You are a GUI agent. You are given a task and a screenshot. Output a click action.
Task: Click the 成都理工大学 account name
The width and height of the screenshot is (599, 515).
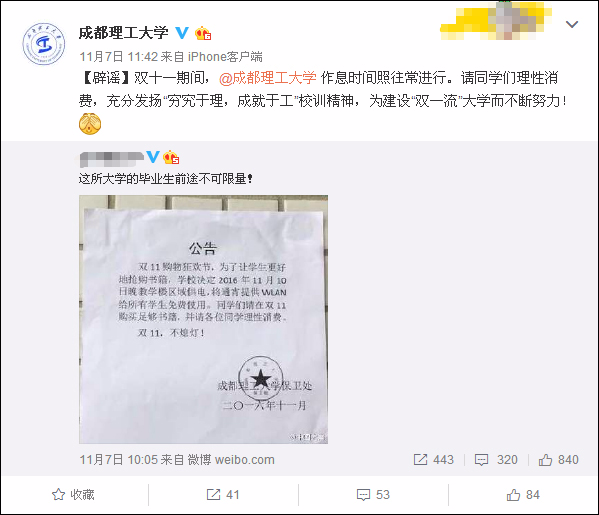(123, 33)
